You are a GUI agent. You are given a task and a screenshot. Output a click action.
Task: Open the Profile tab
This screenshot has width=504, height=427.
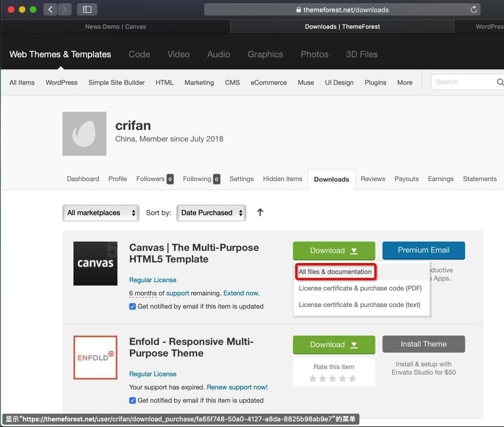pyautogui.click(x=118, y=179)
